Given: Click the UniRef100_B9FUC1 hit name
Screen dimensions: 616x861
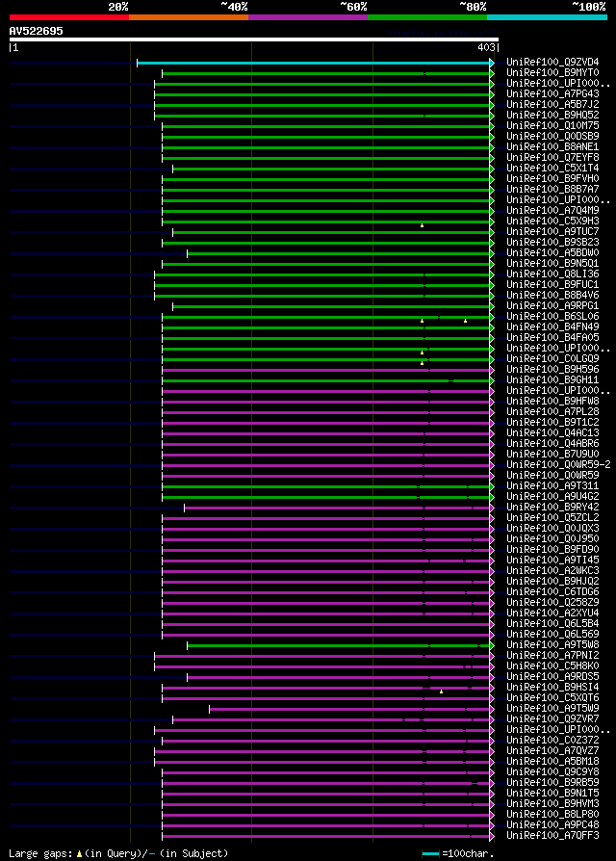Looking at the screenshot, I should point(552,285).
